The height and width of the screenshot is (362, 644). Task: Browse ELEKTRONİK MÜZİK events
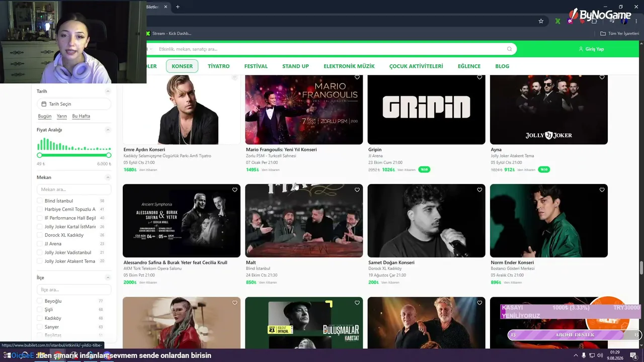pyautogui.click(x=349, y=66)
